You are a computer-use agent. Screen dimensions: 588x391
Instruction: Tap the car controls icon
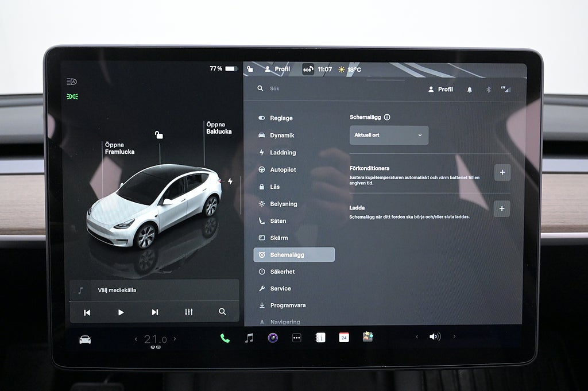point(85,339)
